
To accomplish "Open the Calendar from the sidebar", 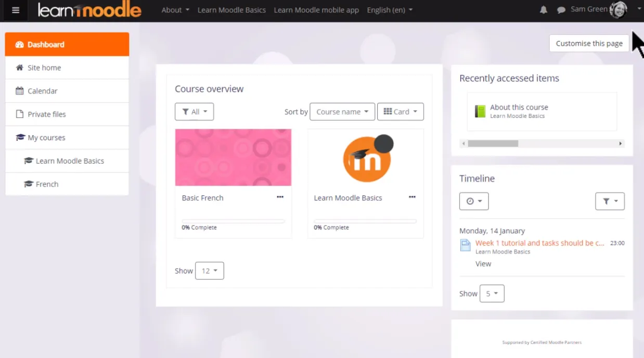I will pyautogui.click(x=42, y=90).
